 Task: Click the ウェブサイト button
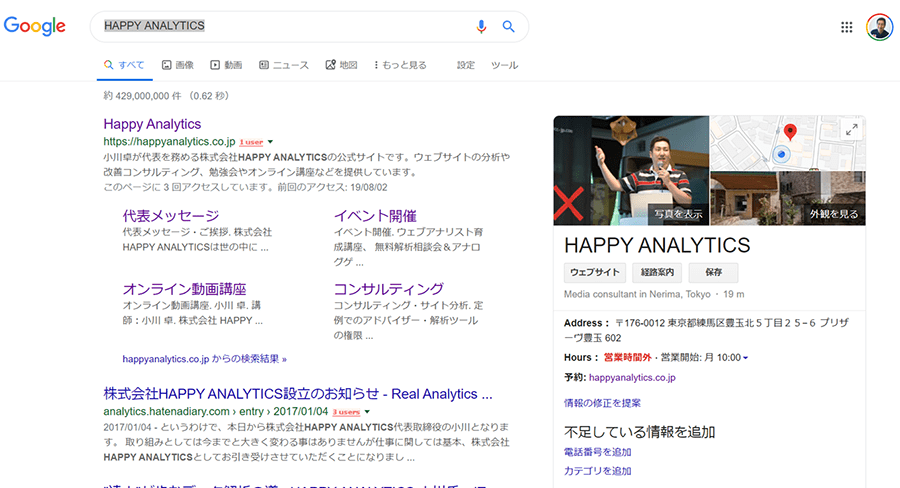click(x=595, y=272)
